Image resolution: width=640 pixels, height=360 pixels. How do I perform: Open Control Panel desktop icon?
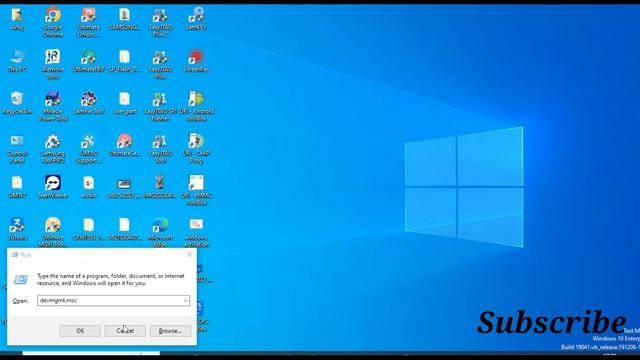[17, 149]
